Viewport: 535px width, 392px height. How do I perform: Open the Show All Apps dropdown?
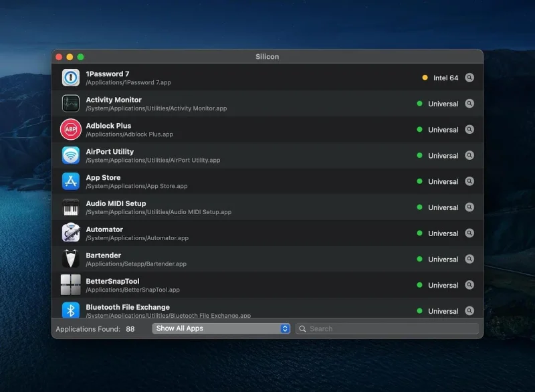tap(221, 328)
